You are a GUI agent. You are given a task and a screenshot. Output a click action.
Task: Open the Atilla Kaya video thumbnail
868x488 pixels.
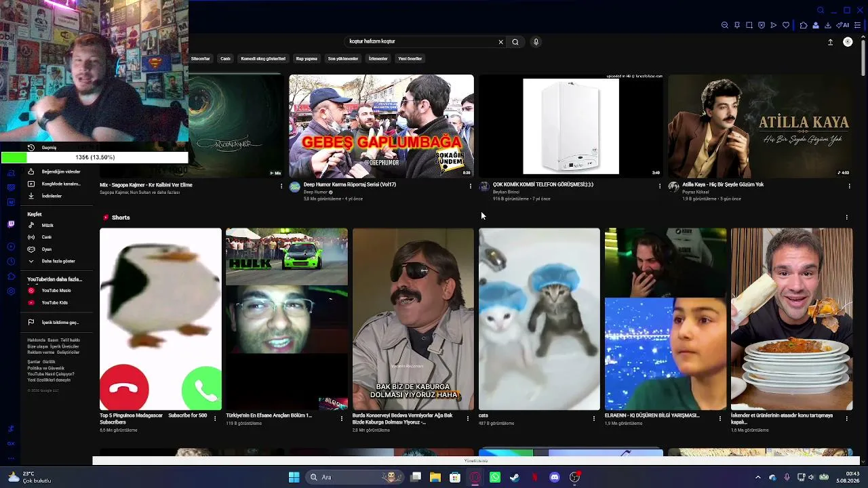point(760,125)
